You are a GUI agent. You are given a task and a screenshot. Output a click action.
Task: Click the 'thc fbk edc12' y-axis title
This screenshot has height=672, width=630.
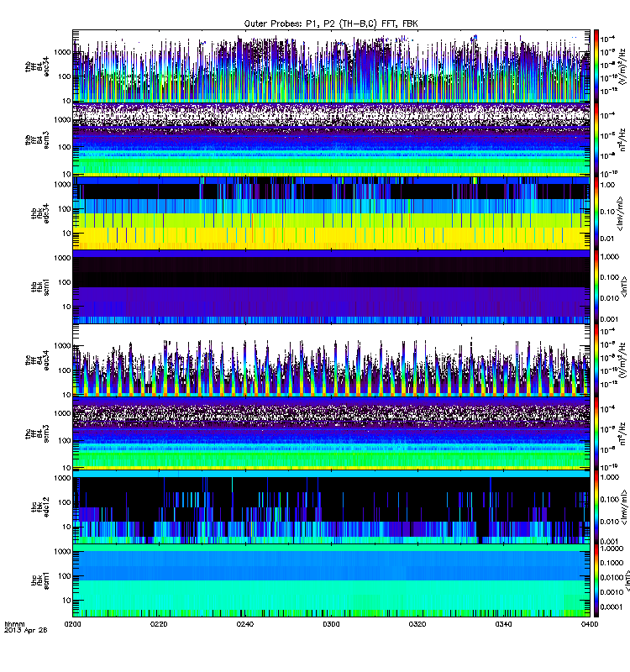coord(40,507)
